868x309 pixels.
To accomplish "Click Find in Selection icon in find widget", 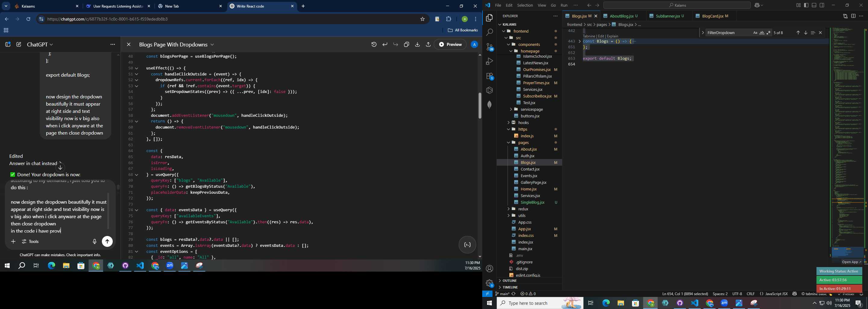I will tap(813, 33).
